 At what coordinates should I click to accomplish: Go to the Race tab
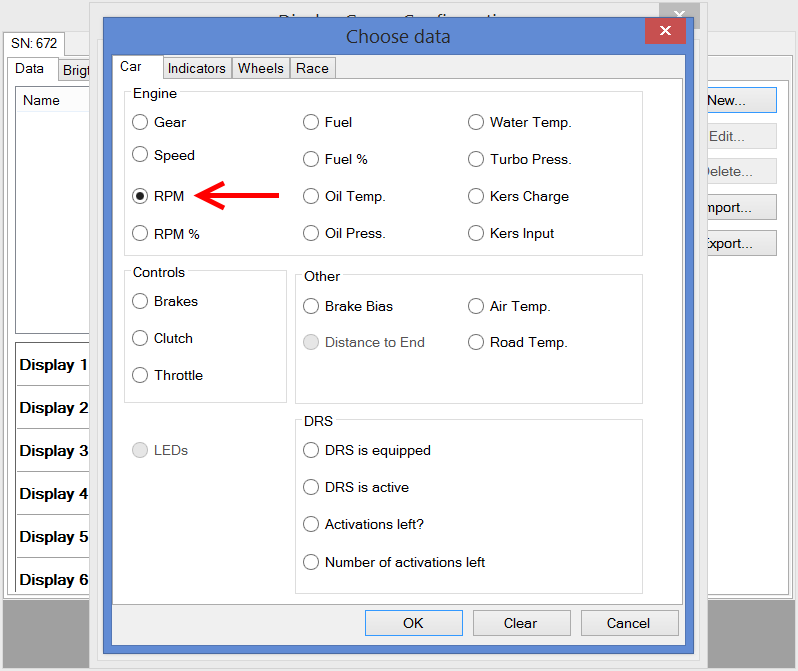[312, 68]
